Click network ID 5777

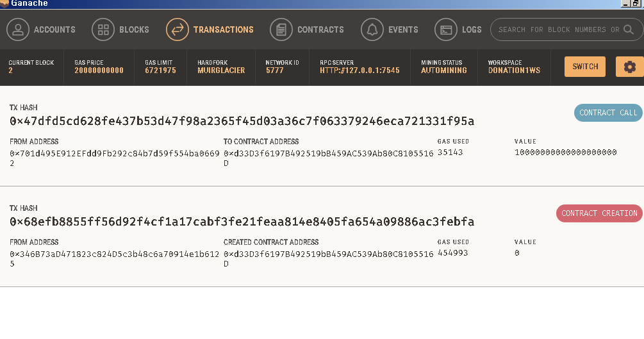(274, 70)
